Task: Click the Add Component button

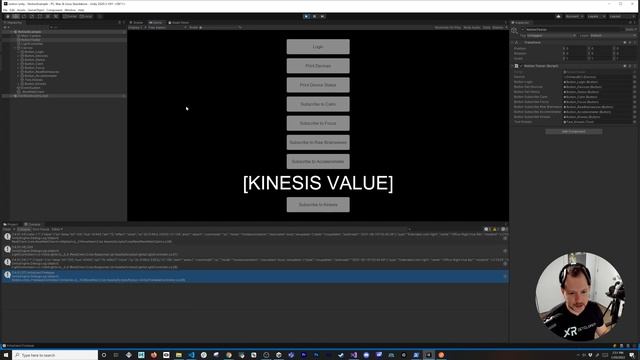Action: (573, 131)
